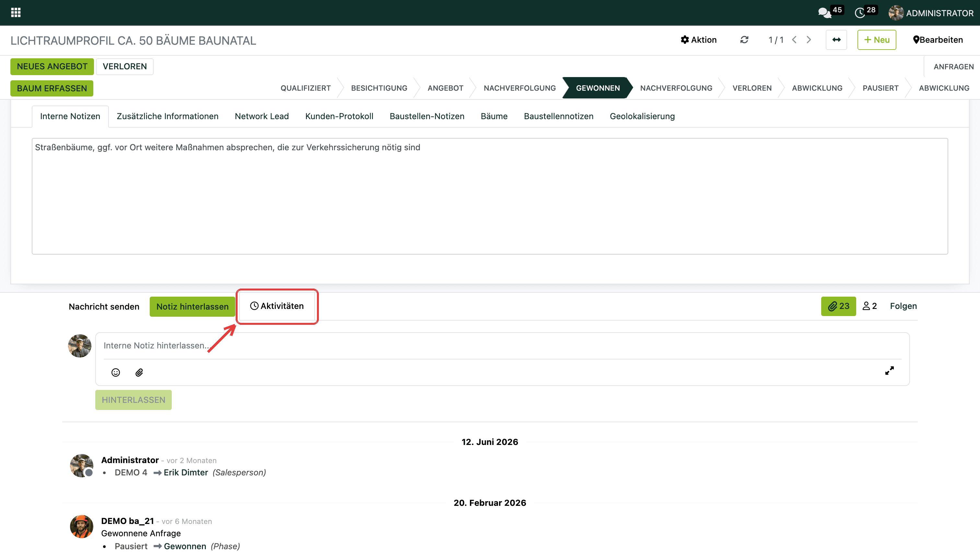Open the Network Lead tab

coord(262,116)
